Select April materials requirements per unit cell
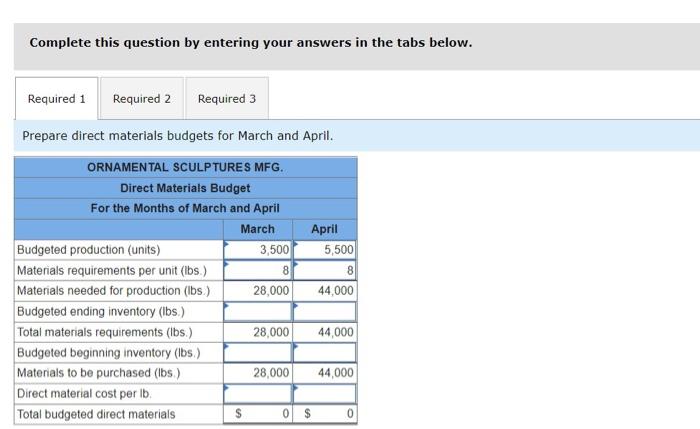Image resolution: width=700 pixels, height=429 pixels. [x=325, y=270]
